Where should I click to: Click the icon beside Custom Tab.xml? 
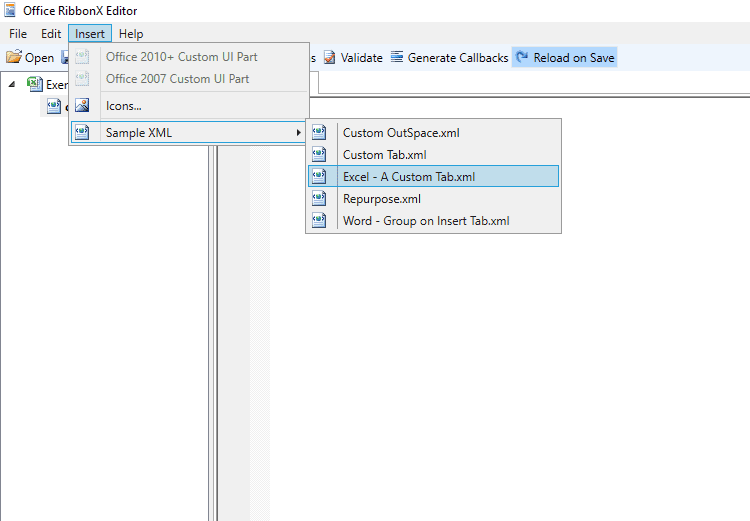pyautogui.click(x=319, y=155)
